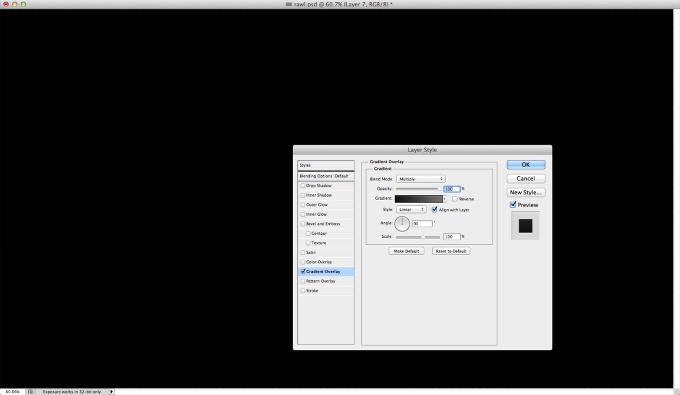Enable the Stroke effect checkbox
The height and width of the screenshot is (395, 680).
tap(303, 291)
